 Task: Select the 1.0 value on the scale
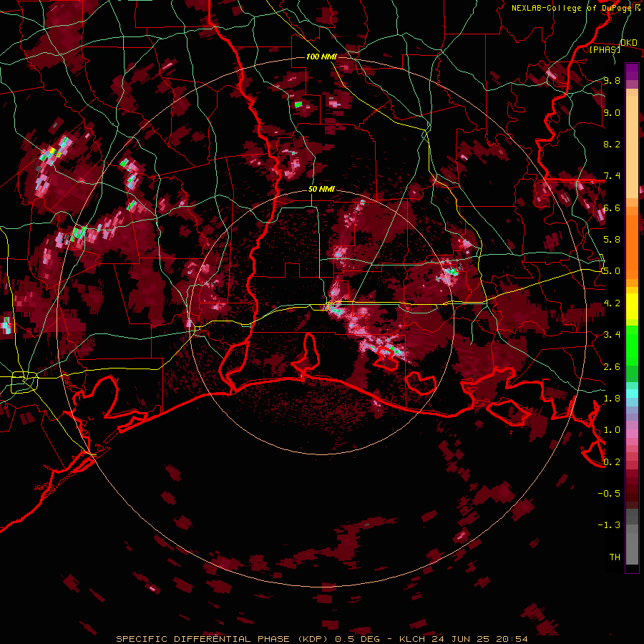pos(612,430)
